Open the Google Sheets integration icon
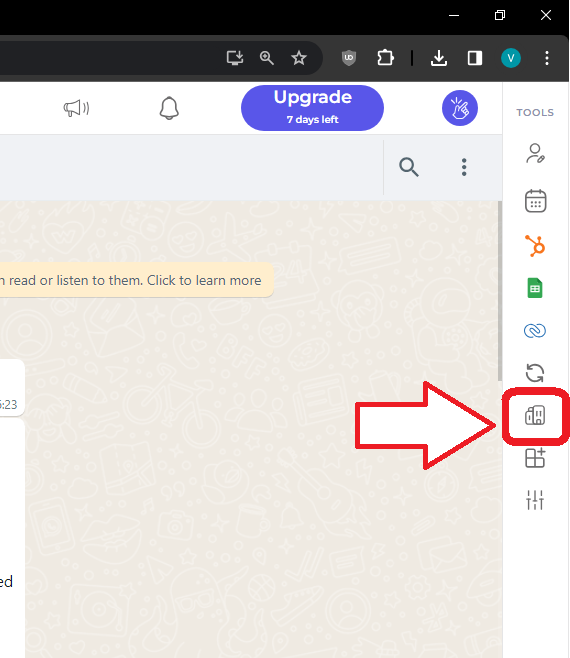 pos(535,288)
